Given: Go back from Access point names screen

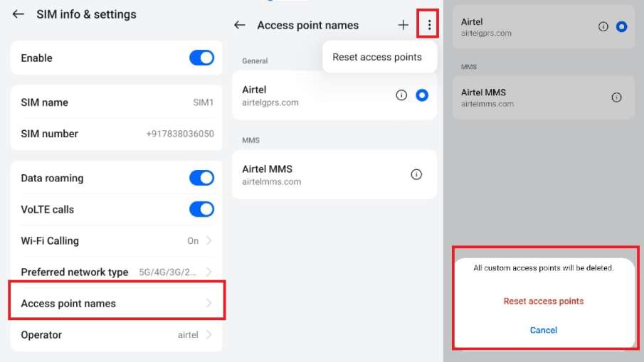Looking at the screenshot, I should click(x=240, y=25).
